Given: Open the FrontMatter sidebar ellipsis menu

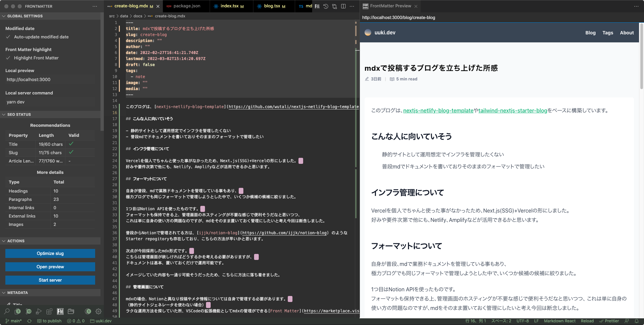Looking at the screenshot, I should point(95,6).
